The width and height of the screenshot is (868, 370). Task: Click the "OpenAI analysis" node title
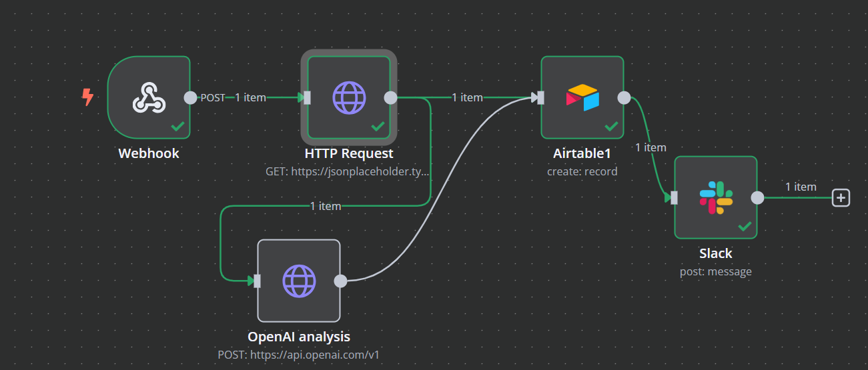299,337
